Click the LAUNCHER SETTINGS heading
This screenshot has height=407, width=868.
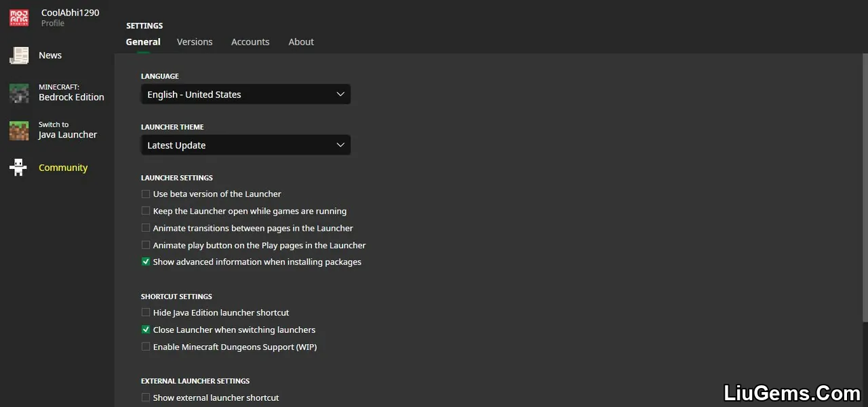[177, 178]
